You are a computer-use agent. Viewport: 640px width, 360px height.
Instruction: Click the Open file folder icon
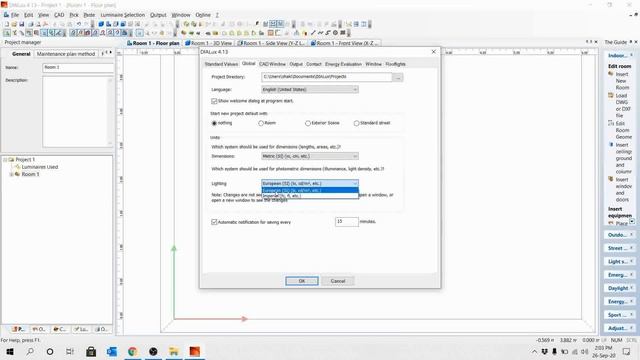tap(14, 24)
